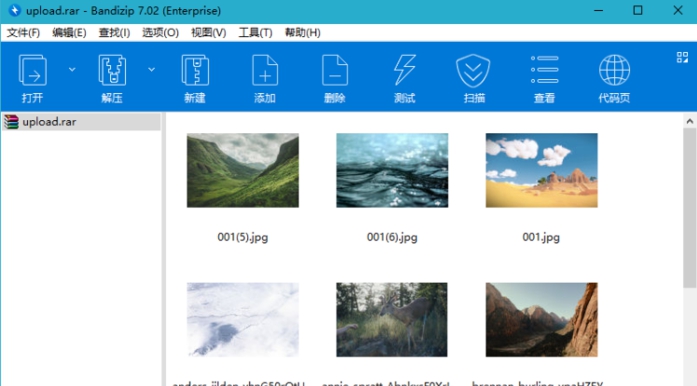Open the 文件(F) menu

coord(23,32)
